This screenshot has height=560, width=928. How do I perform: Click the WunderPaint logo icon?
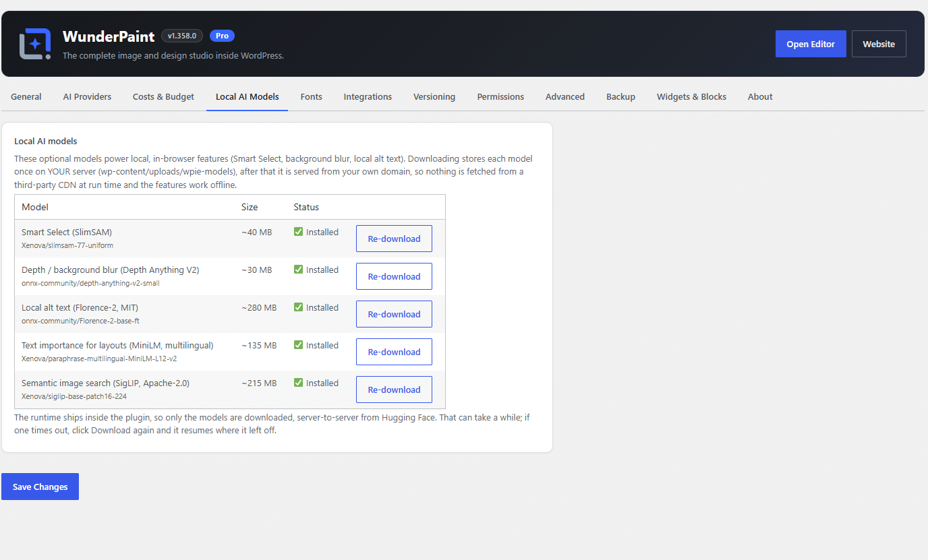click(x=35, y=44)
